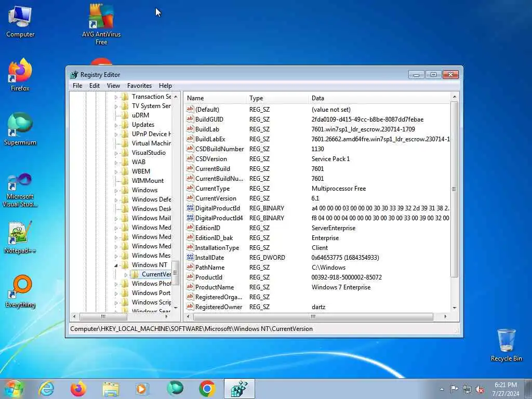The height and width of the screenshot is (399, 532).
Task: Select the RegisteredOwner value row
Action: tap(317, 307)
